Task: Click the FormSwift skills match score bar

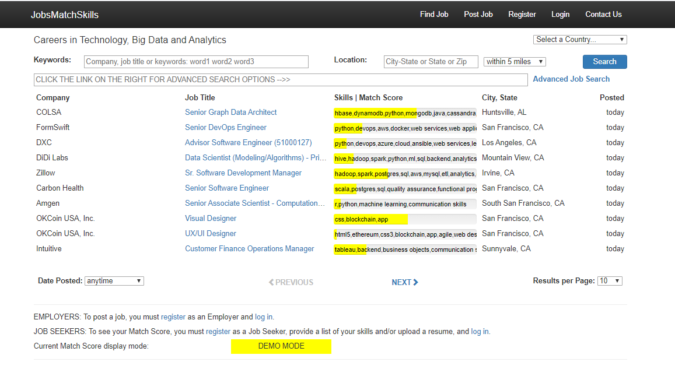Action: coord(405,128)
